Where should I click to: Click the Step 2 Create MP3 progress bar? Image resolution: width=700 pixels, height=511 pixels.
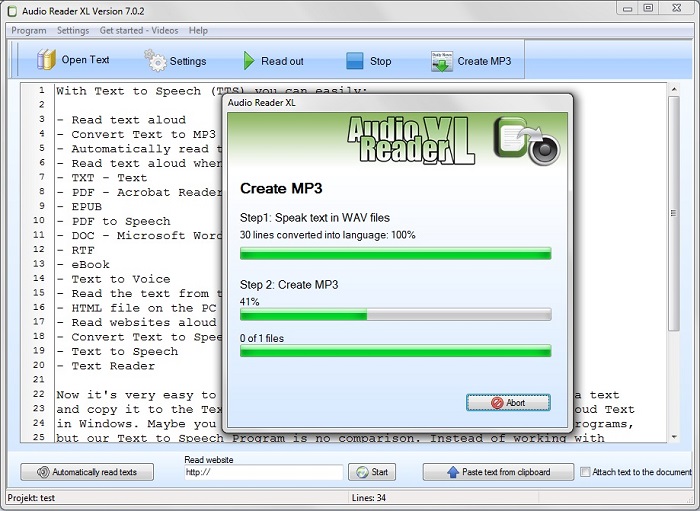(x=396, y=314)
